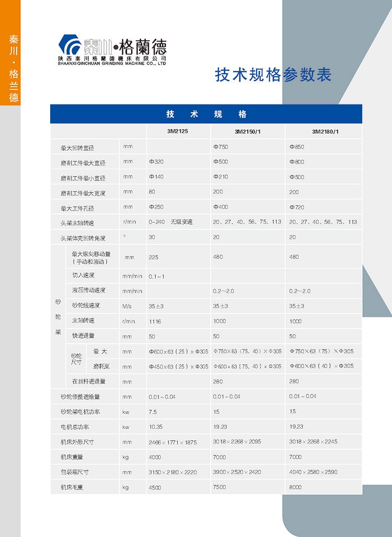Screen dimensions: 392x537
Task: Click the row label 头架体壳回转角度
Action: pos(83,238)
